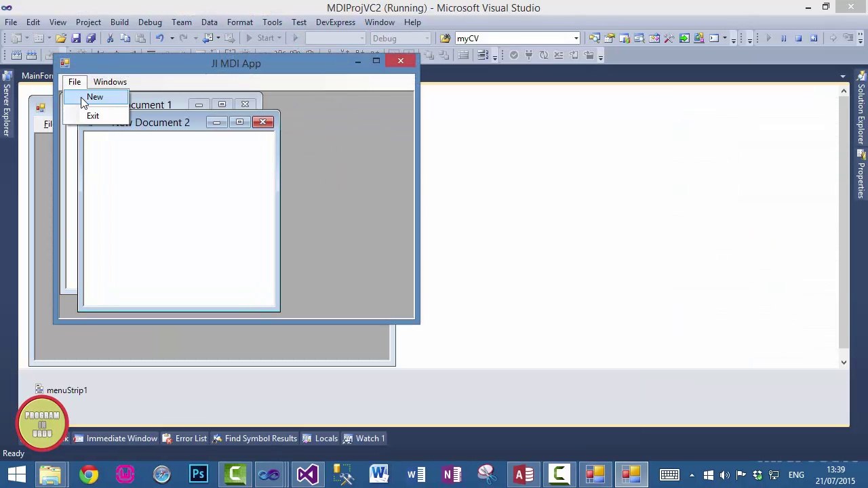Screen dimensions: 868x488
Task: Open the Debug menu in Visual Studio
Action: click(150, 22)
